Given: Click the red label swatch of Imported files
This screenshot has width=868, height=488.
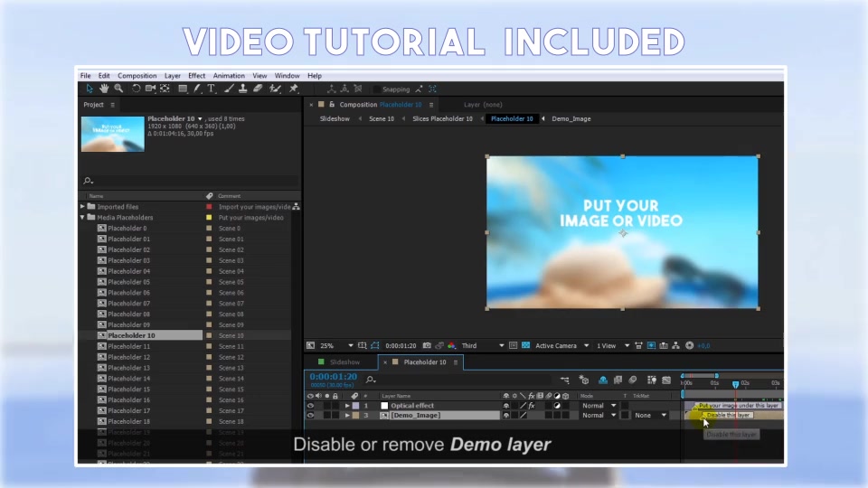Looking at the screenshot, I should pyautogui.click(x=209, y=207).
